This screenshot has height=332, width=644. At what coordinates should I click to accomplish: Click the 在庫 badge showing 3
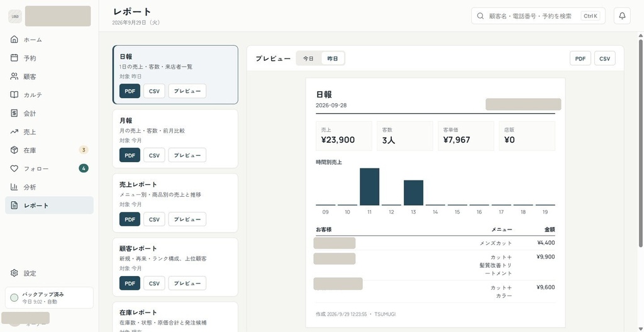tap(84, 150)
